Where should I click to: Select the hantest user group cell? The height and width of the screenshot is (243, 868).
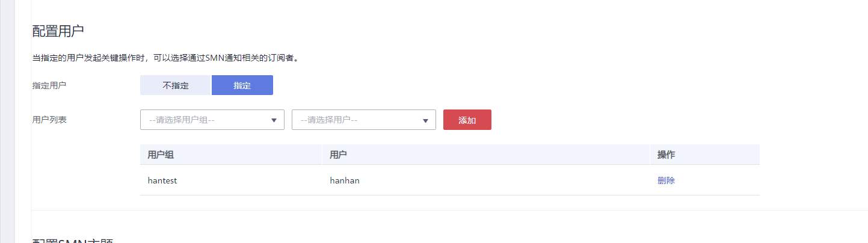tap(162, 180)
